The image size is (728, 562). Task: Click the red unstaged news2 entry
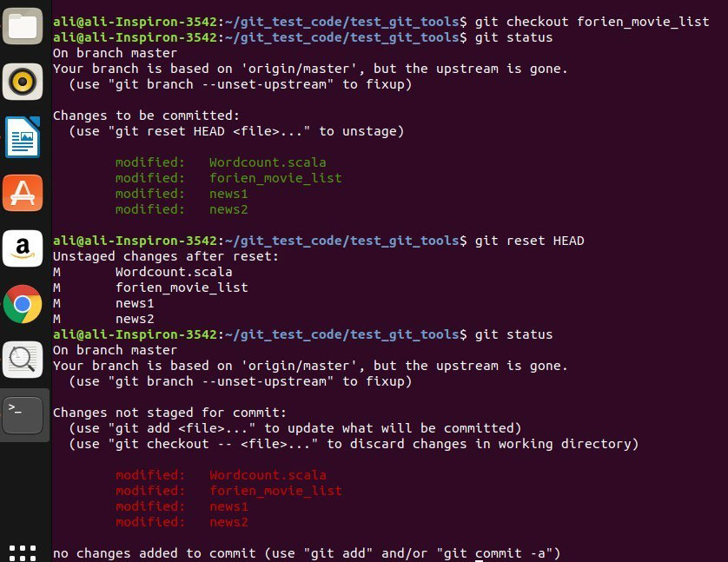point(228,522)
